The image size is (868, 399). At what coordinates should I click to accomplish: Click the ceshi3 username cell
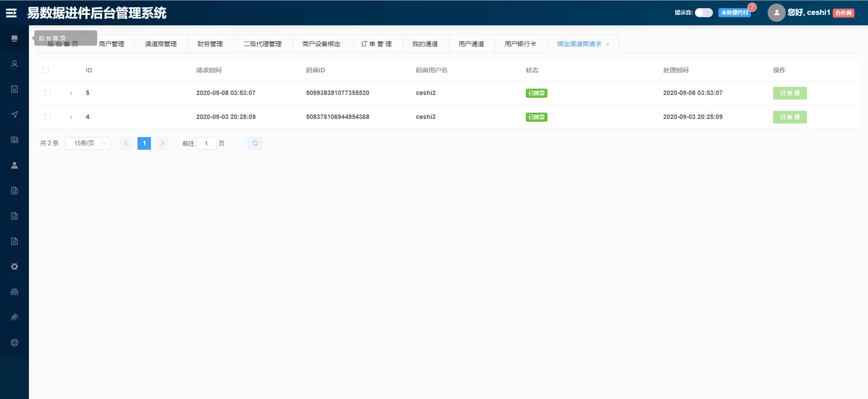tap(426, 117)
